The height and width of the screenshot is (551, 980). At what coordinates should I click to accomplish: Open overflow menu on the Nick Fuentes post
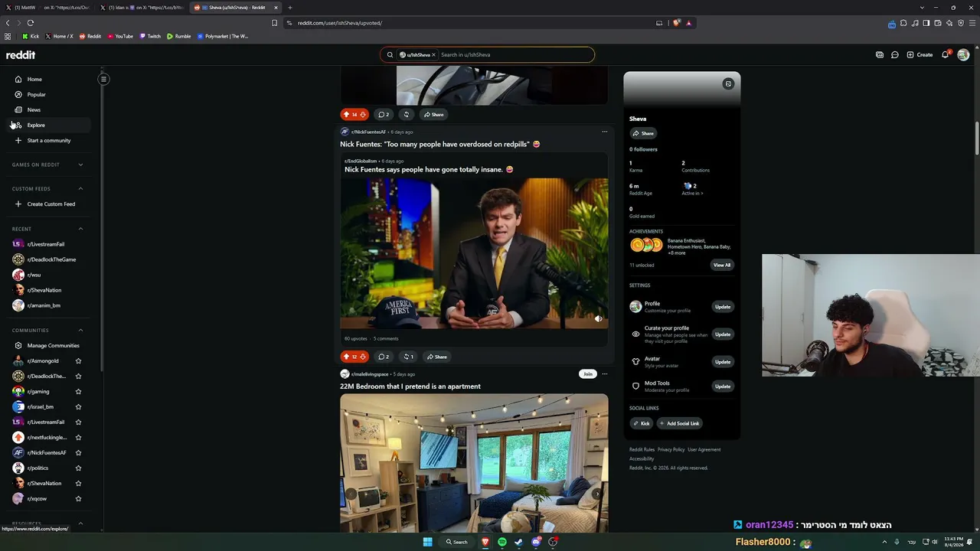pyautogui.click(x=604, y=132)
